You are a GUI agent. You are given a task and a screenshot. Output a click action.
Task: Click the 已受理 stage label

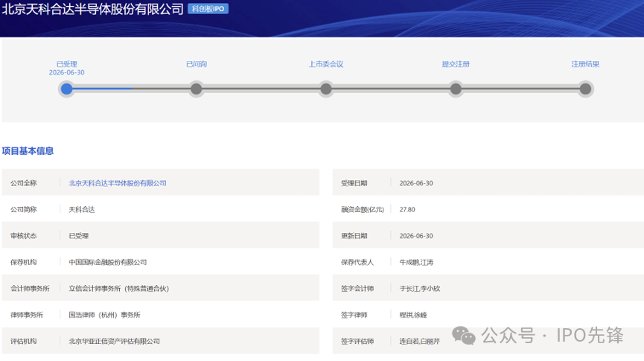coord(66,64)
